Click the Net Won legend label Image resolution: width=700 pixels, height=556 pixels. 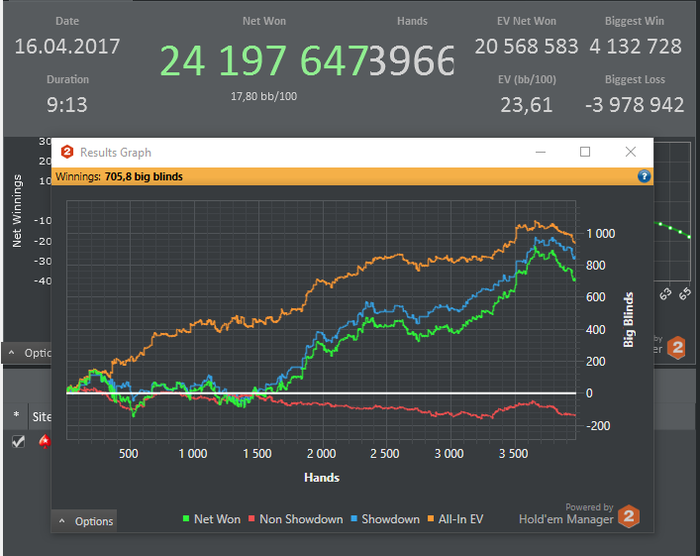click(217, 519)
